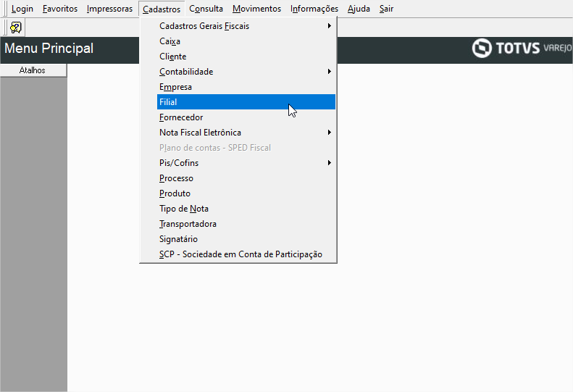The height and width of the screenshot is (392, 573).
Task: Open the Informações menu
Action: tap(314, 9)
